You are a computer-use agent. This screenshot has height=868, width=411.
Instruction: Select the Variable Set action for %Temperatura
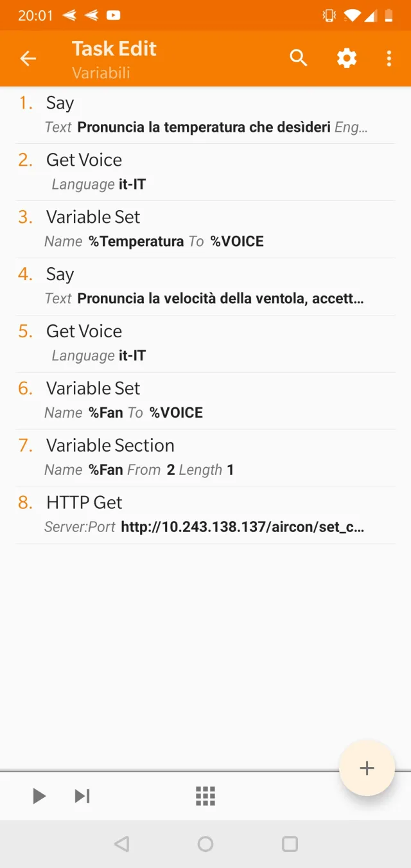point(205,228)
